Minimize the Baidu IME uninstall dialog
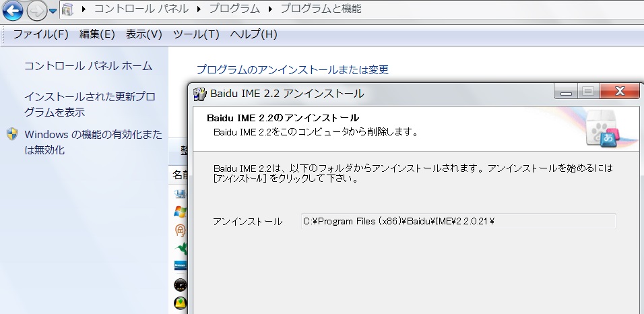Image resolution: width=644 pixels, height=314 pixels. (x=566, y=91)
